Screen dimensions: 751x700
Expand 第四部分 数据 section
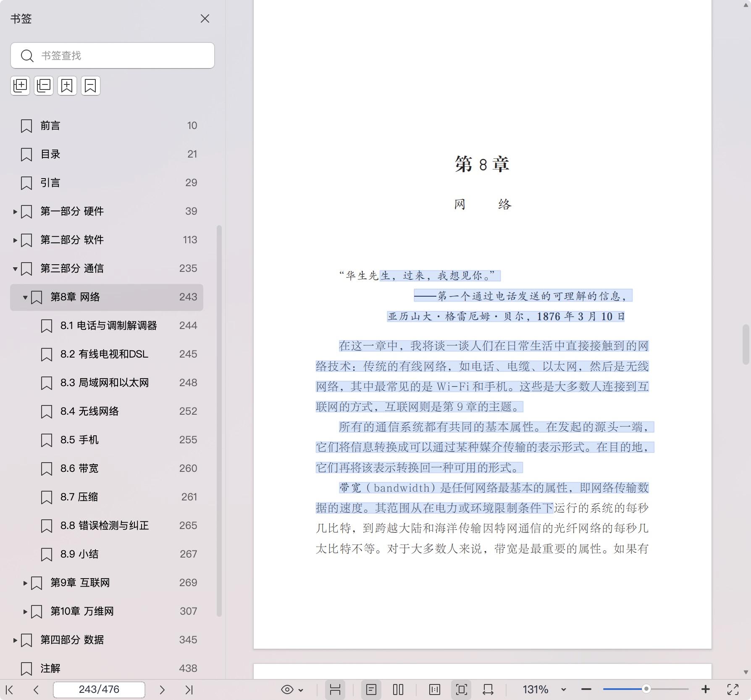(x=15, y=640)
